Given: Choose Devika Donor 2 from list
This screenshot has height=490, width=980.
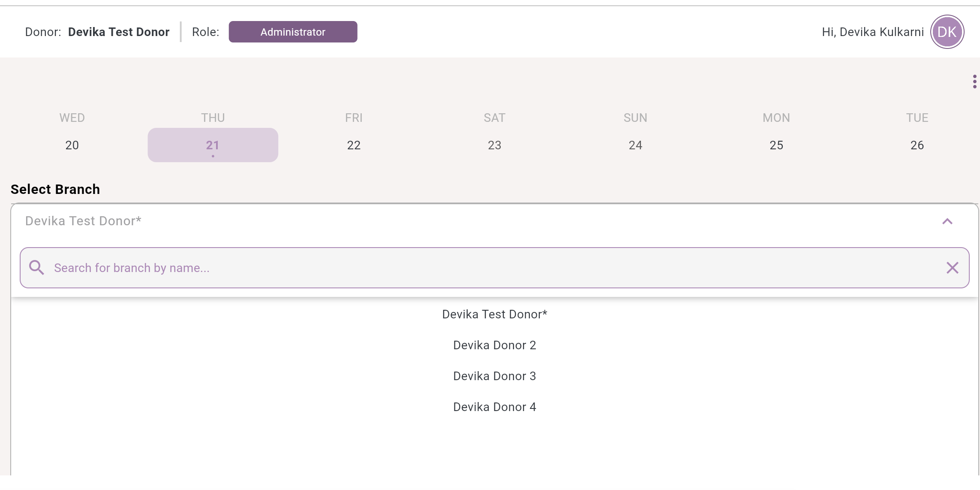Looking at the screenshot, I should tap(494, 345).
